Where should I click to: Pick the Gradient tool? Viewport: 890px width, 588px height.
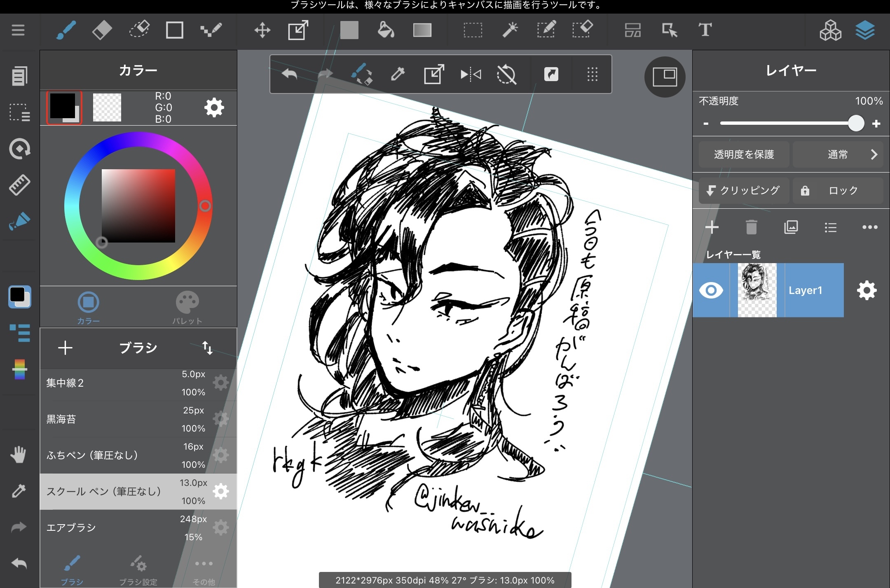[422, 30]
